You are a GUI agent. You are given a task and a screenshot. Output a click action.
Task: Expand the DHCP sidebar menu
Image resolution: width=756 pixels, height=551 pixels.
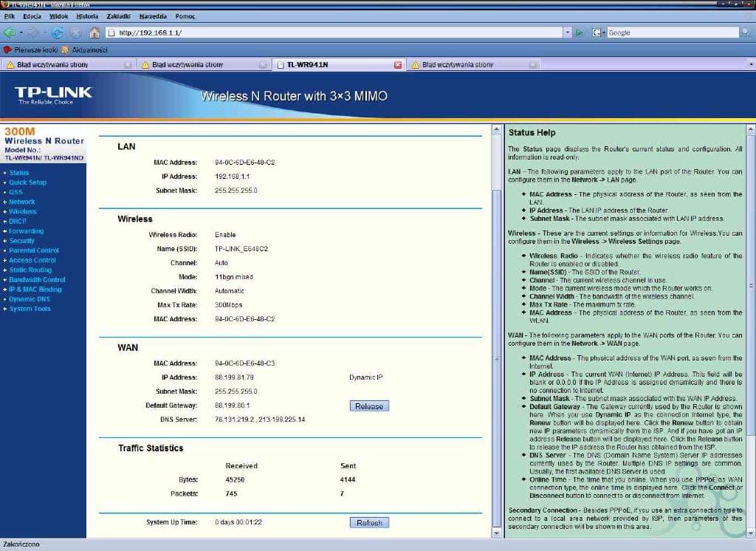click(18, 221)
